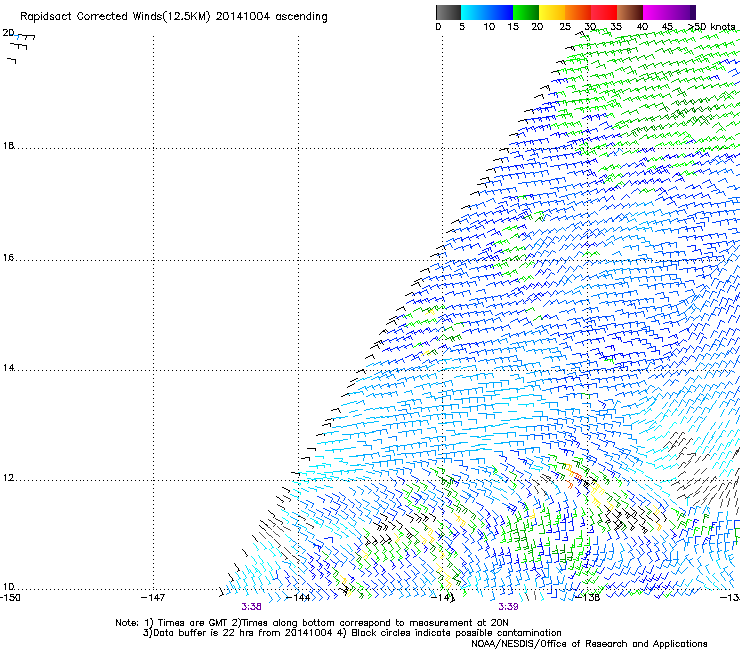Click the longitude '-147' axis label
This screenshot has width=740, height=650.
click(x=153, y=598)
